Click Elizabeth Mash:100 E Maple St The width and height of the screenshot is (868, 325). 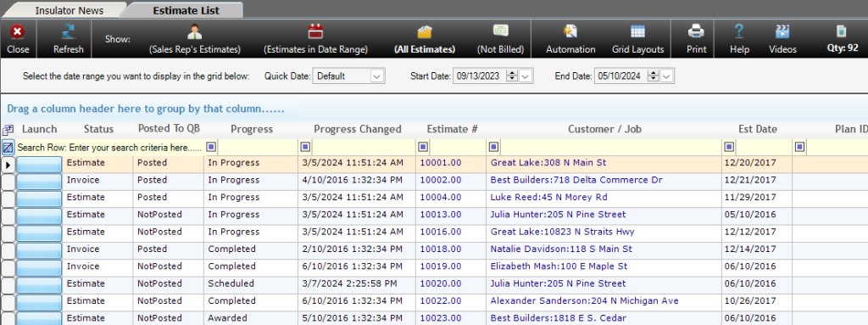point(559,266)
